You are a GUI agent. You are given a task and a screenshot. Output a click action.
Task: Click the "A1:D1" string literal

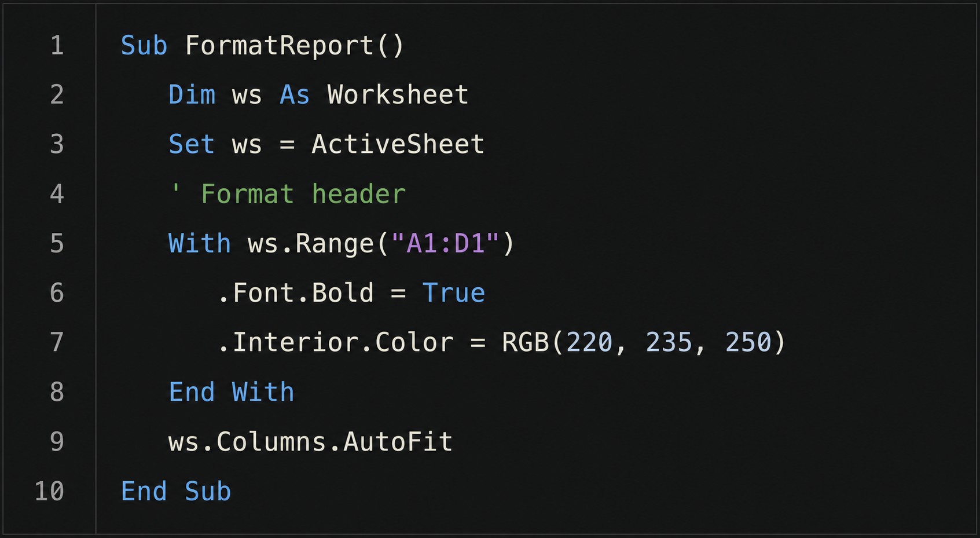pyautogui.click(x=445, y=243)
